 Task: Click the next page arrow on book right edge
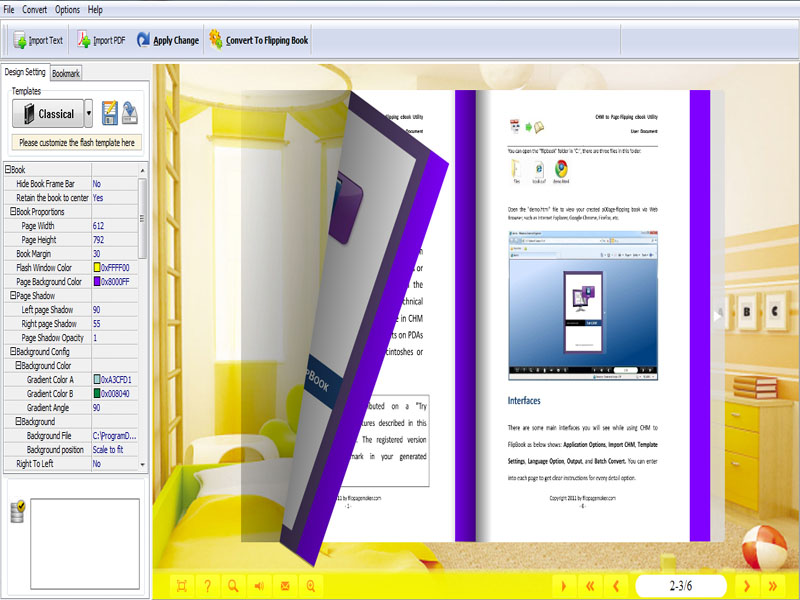(x=718, y=315)
